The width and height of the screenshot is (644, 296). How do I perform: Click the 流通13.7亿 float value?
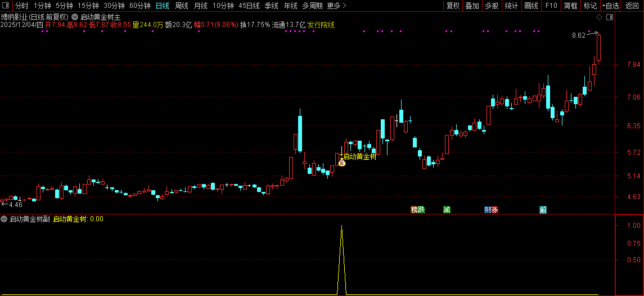[289, 25]
